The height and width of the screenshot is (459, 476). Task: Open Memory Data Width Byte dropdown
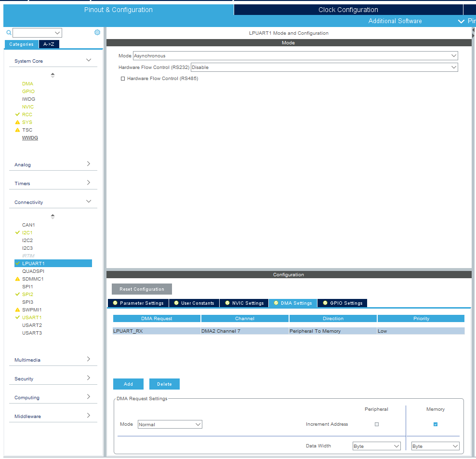pyautogui.click(x=435, y=446)
